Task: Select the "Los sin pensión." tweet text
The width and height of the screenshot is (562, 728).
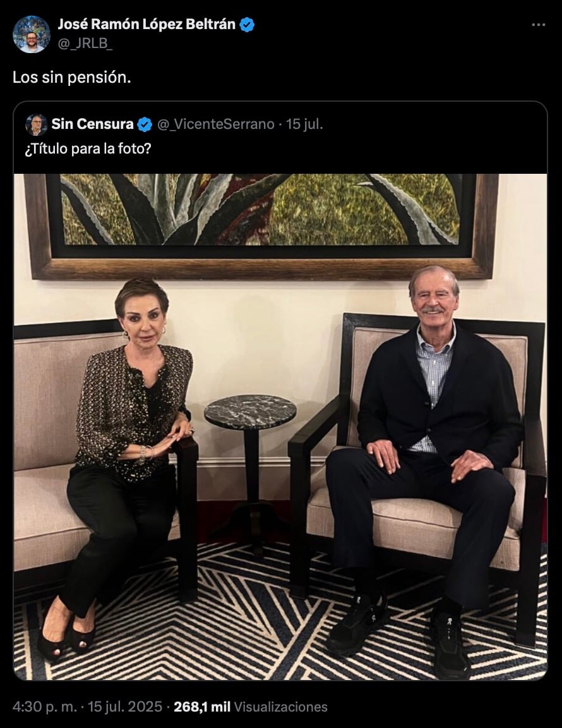Action: [72, 78]
